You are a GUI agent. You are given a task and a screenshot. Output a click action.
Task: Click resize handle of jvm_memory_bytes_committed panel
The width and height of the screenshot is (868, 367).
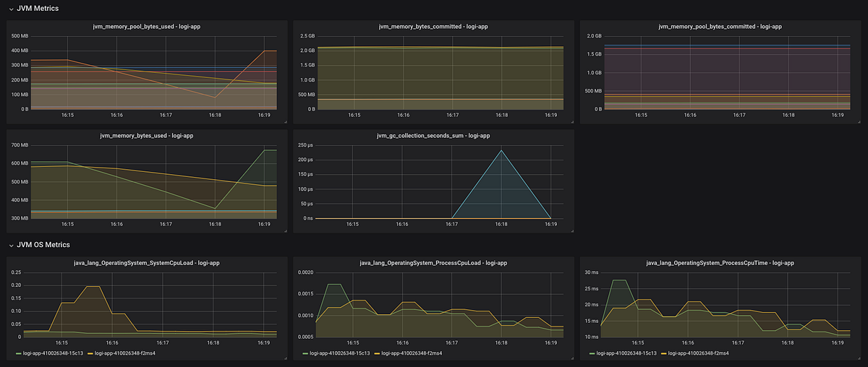click(x=571, y=121)
